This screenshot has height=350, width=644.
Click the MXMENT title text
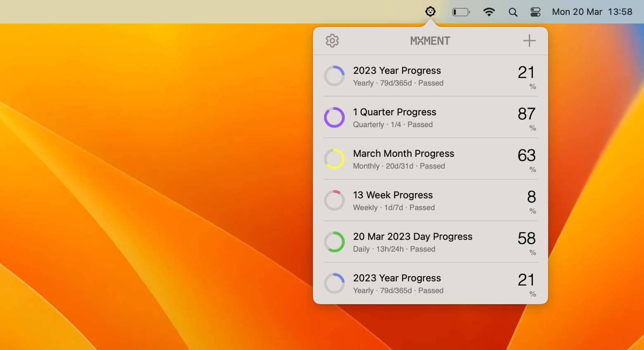pos(430,40)
